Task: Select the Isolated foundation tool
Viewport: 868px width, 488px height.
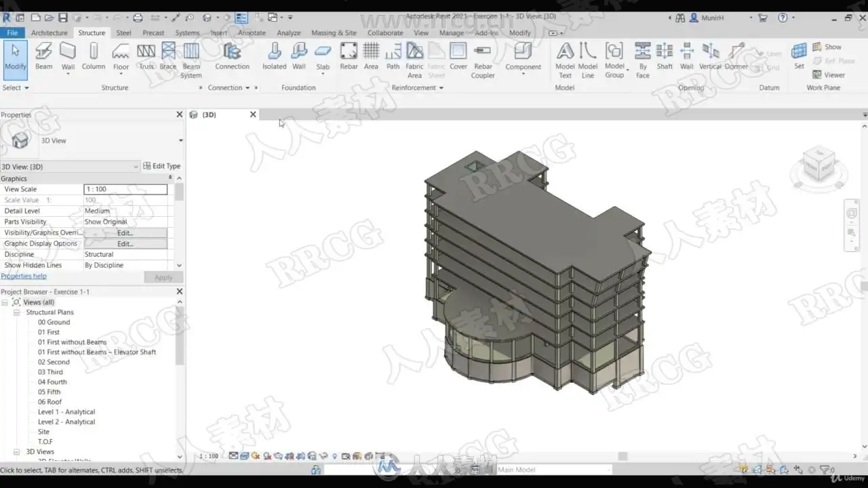Action: [274, 56]
